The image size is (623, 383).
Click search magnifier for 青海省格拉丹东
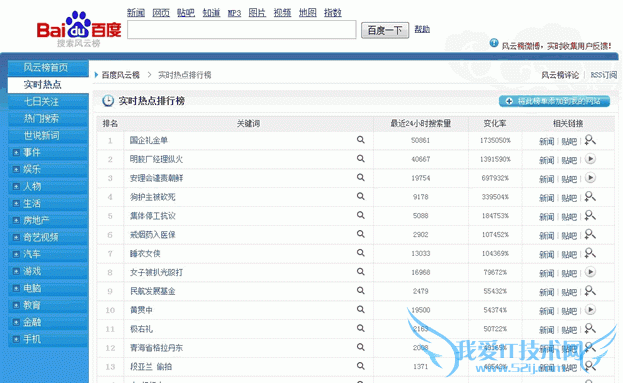pyautogui.click(x=360, y=347)
